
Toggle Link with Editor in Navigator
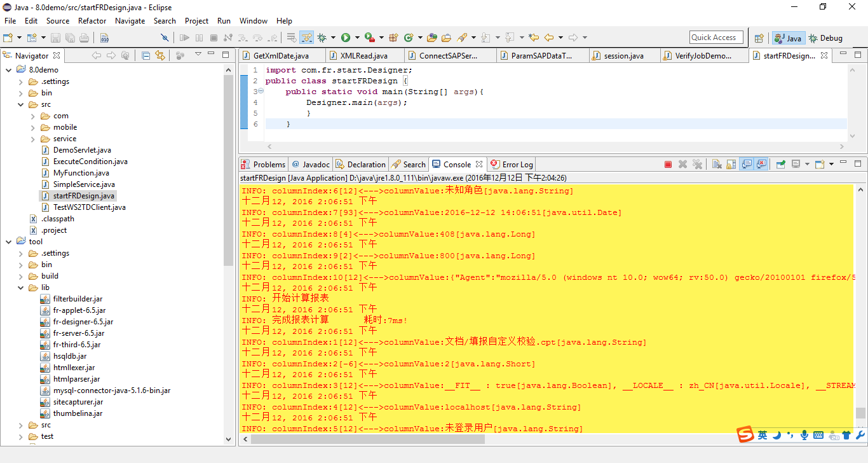[x=160, y=55]
